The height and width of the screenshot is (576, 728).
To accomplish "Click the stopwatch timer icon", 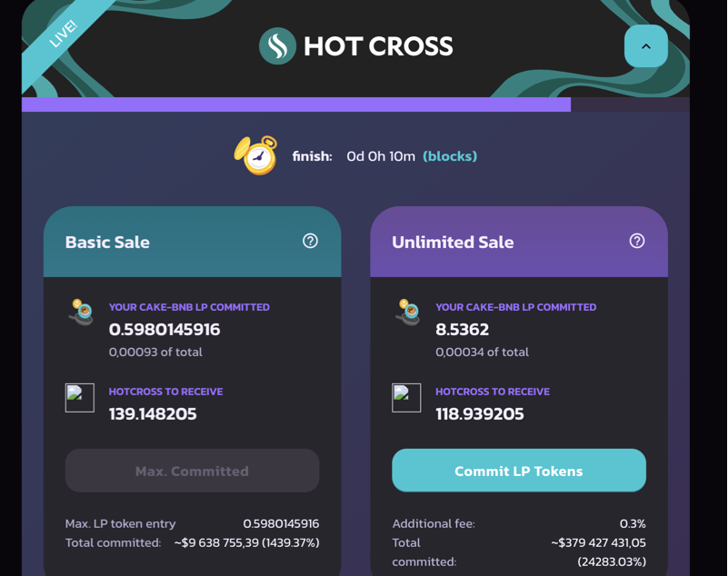I will coord(255,155).
